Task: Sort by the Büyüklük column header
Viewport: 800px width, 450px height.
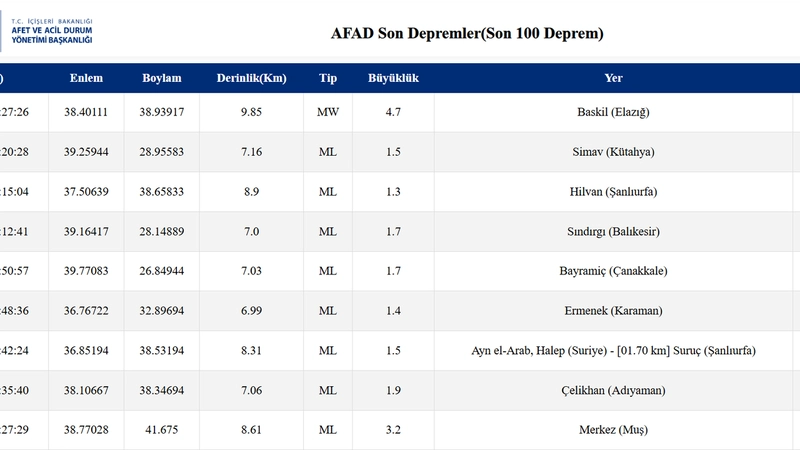Action: 393,79
